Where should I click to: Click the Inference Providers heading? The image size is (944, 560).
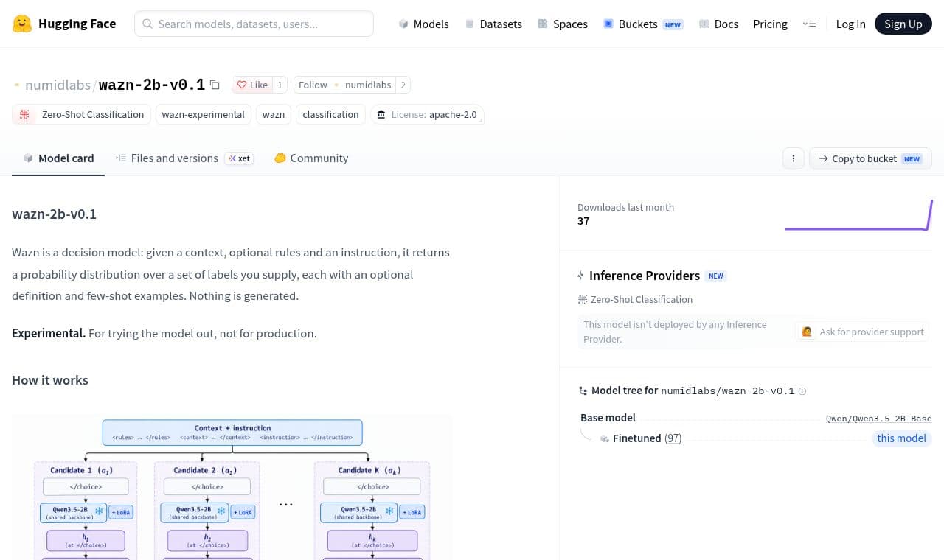(645, 276)
